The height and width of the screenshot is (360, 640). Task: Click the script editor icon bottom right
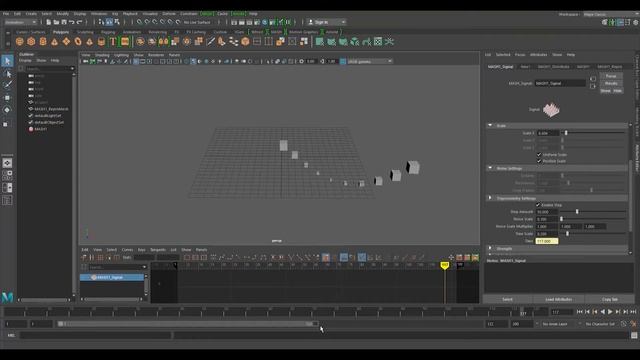click(634, 336)
